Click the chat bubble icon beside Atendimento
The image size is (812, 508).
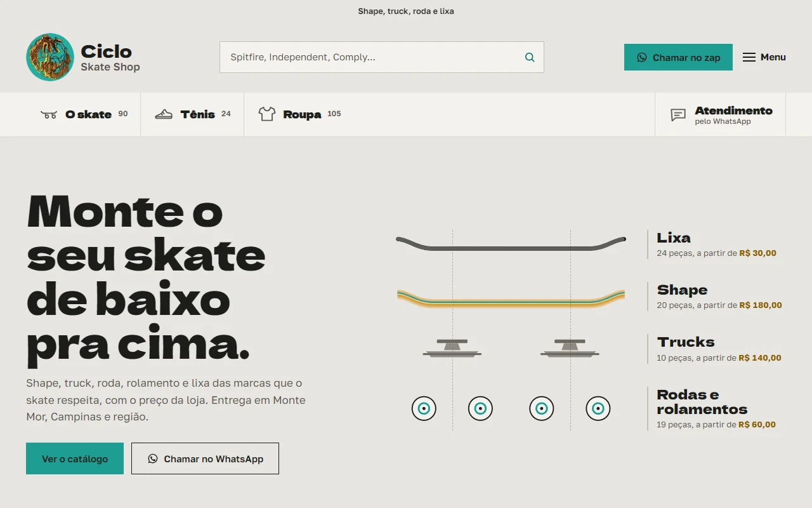click(x=678, y=115)
